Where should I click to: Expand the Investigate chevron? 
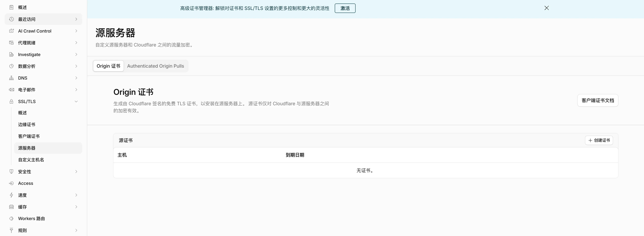coord(76,55)
